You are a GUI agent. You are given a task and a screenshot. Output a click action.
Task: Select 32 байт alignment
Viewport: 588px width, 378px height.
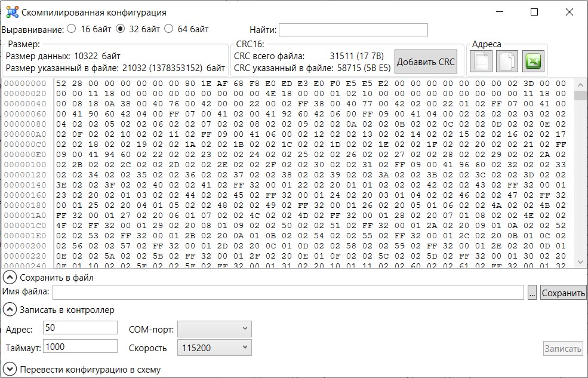(x=120, y=29)
